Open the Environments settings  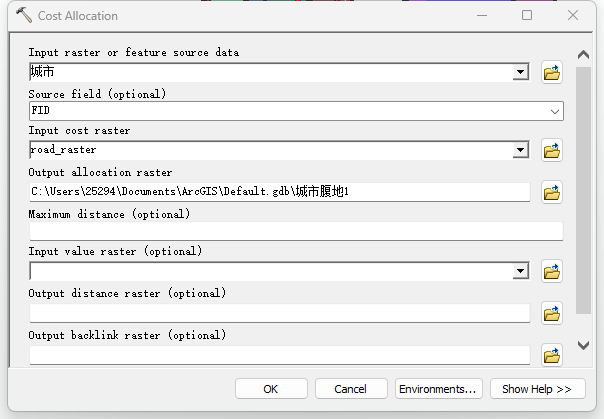point(438,389)
